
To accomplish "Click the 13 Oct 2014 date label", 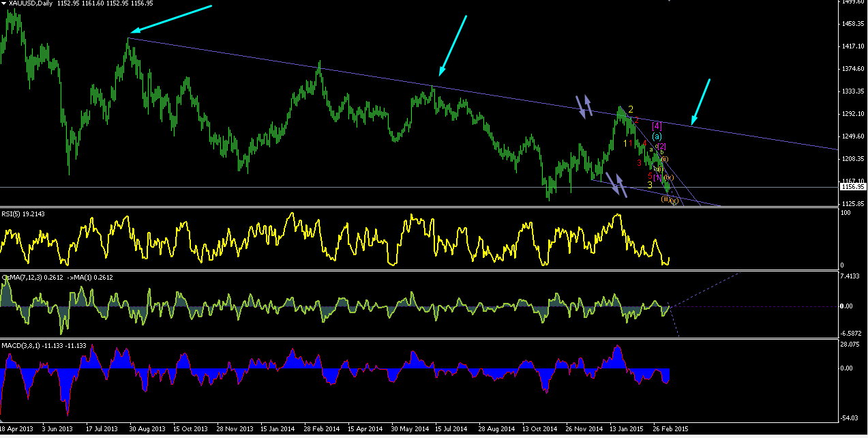I will [539, 429].
